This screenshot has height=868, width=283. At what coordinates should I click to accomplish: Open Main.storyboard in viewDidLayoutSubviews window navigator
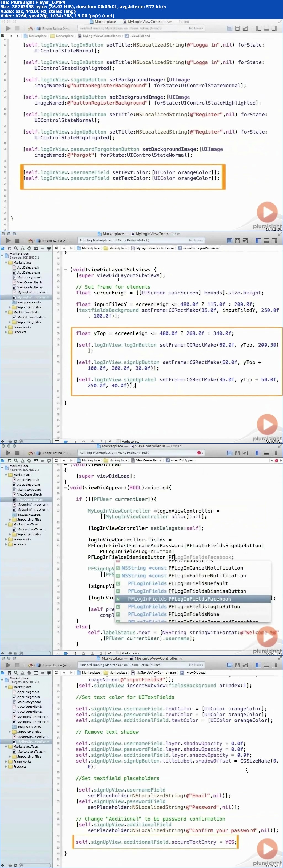pos(29,277)
